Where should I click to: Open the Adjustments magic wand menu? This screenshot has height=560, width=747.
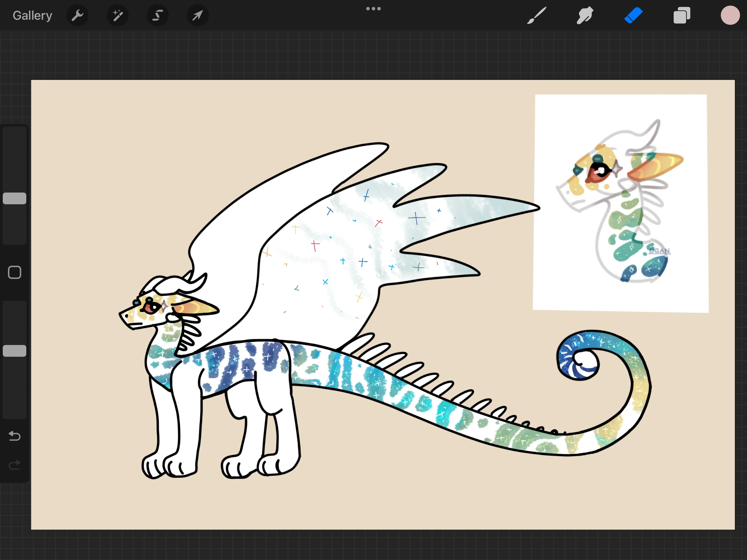pyautogui.click(x=118, y=16)
